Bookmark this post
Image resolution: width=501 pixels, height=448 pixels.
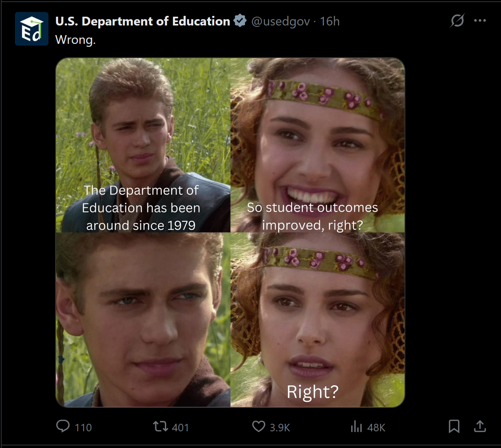click(x=454, y=426)
